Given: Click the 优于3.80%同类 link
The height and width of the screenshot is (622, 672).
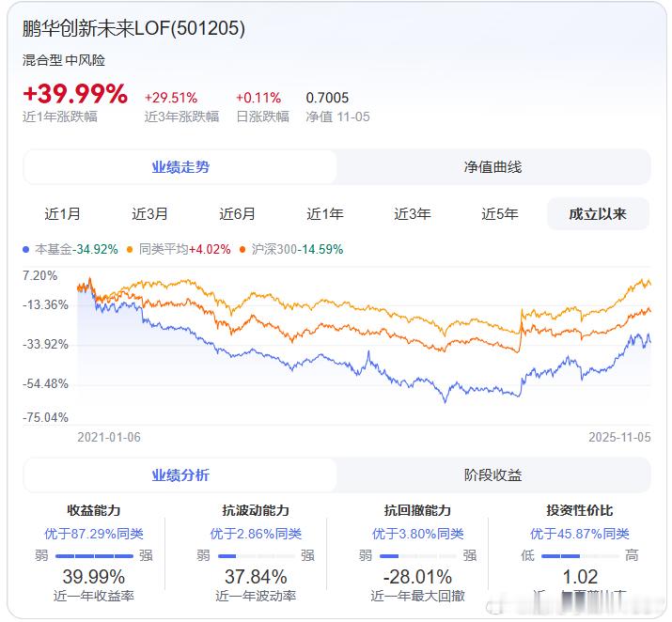Looking at the screenshot, I should 418,534.
